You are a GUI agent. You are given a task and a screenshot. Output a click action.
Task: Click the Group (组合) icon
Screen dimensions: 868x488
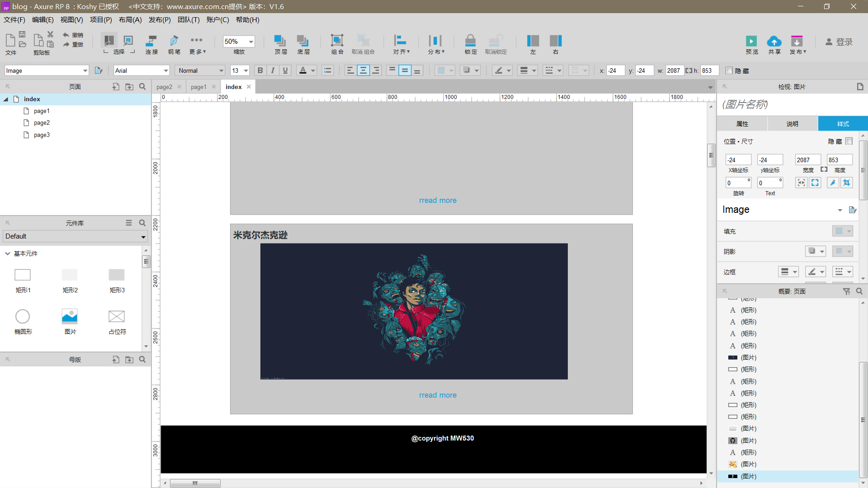337,41
